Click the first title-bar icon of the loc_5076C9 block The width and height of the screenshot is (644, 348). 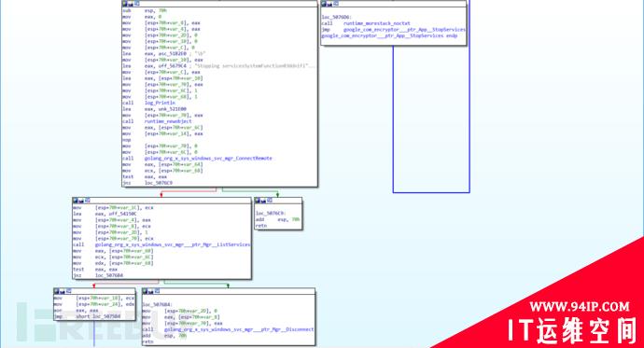[x=257, y=201]
